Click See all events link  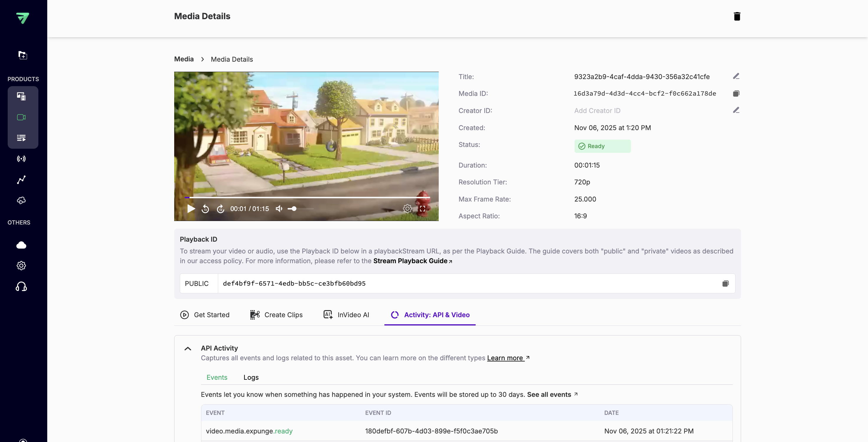(549, 394)
